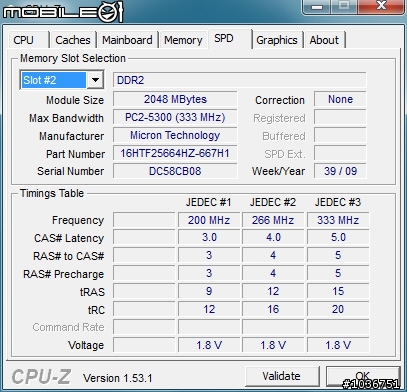Expand the memory slot dropdown arrow
The image size is (407, 392).
(95, 80)
